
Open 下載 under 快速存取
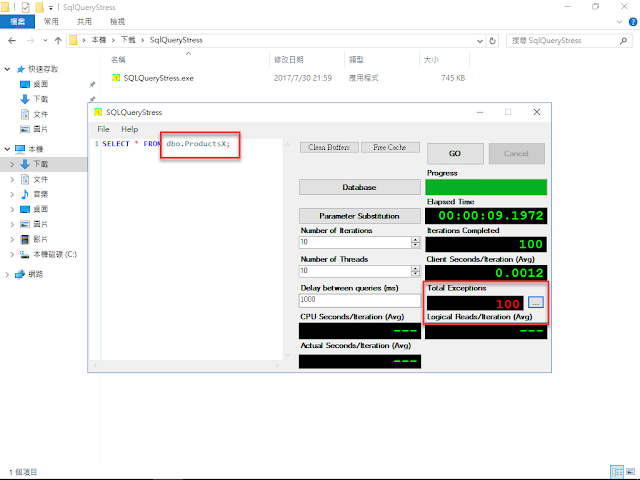[x=40, y=99]
